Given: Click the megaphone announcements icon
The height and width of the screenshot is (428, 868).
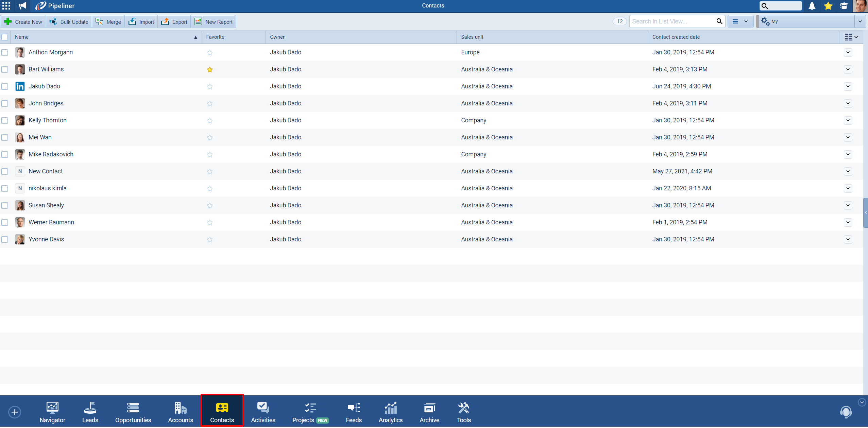Looking at the screenshot, I should (22, 5).
